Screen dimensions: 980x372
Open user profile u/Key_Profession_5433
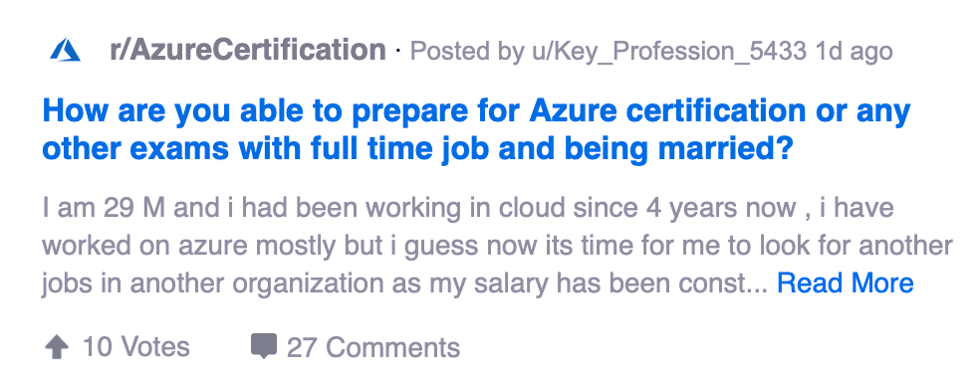(667, 51)
